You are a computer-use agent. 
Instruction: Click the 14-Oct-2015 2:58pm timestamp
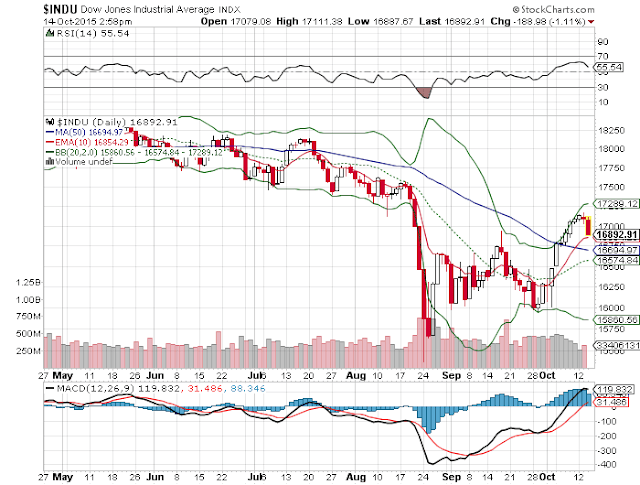click(87, 22)
